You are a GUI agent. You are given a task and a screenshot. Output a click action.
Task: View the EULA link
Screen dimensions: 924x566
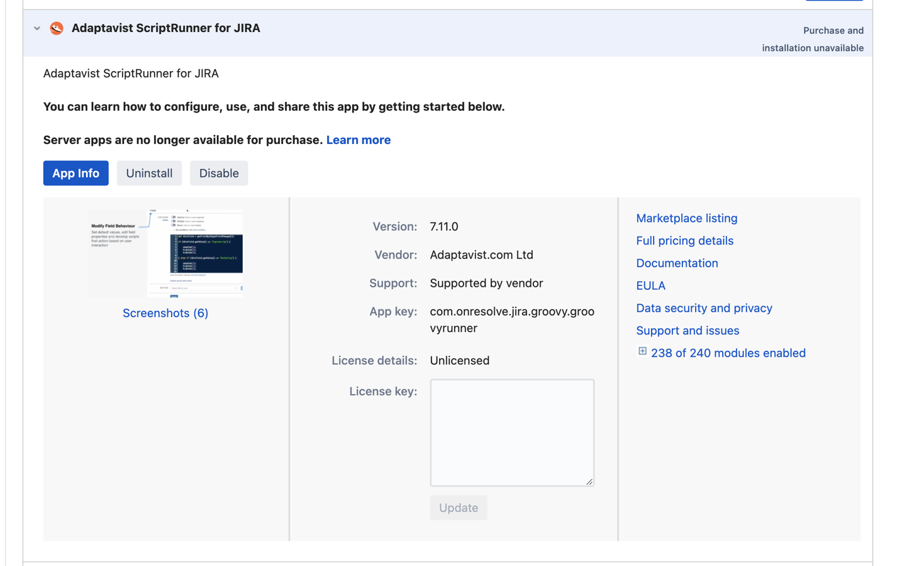pyautogui.click(x=650, y=286)
